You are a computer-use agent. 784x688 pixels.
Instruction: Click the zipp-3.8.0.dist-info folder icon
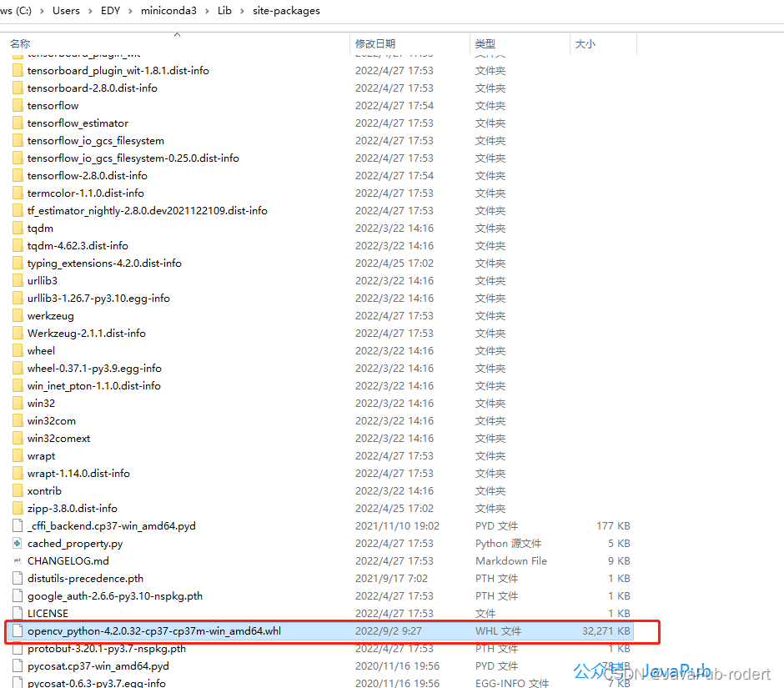pyautogui.click(x=18, y=508)
